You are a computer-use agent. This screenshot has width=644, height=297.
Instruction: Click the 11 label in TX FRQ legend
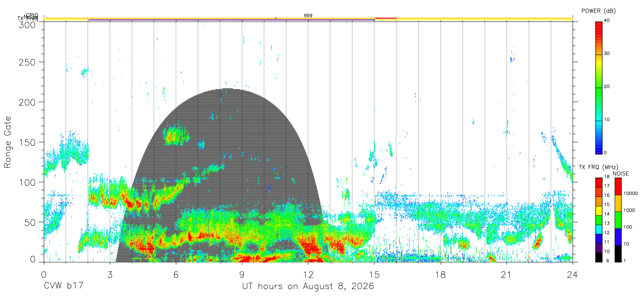pyautogui.click(x=607, y=243)
